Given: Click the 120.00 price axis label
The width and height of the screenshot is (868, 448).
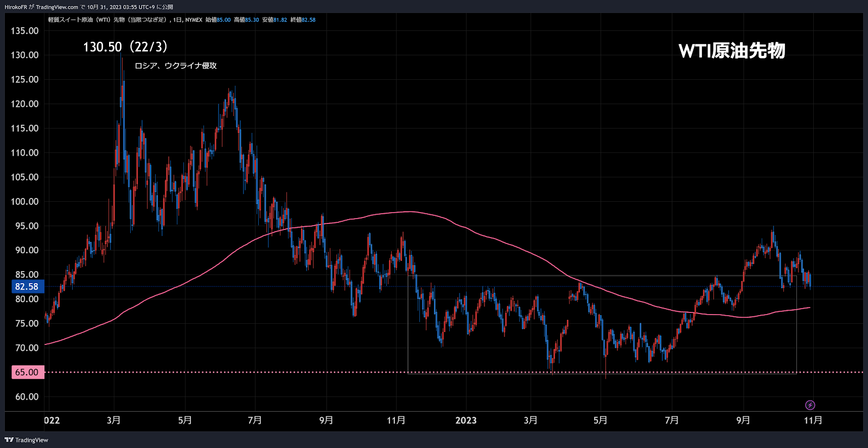Looking at the screenshot, I should click(25, 104).
